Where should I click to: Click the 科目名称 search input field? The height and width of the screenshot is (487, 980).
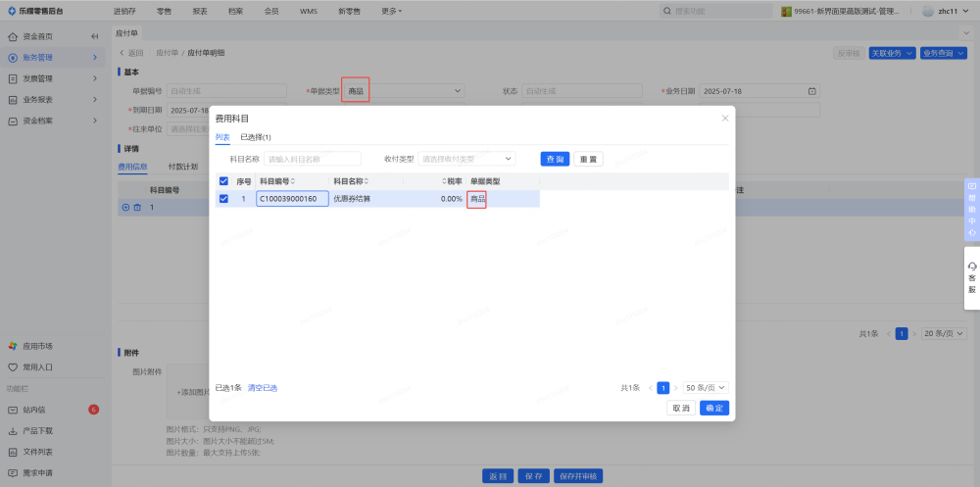(x=312, y=159)
